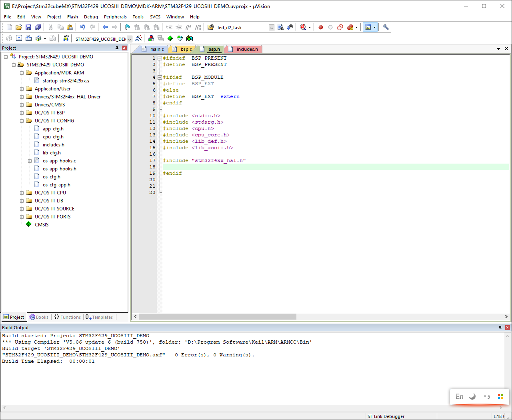
Task: Pin the Project panel
Action: [x=117, y=48]
